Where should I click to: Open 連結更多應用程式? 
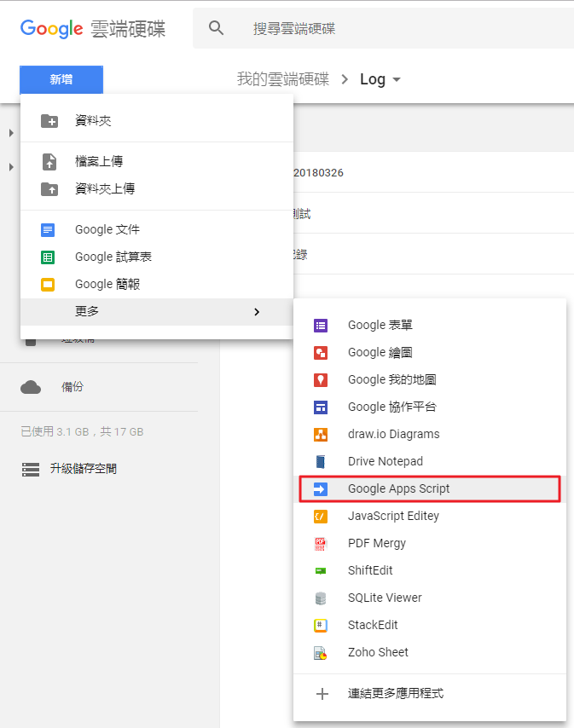tap(430, 694)
